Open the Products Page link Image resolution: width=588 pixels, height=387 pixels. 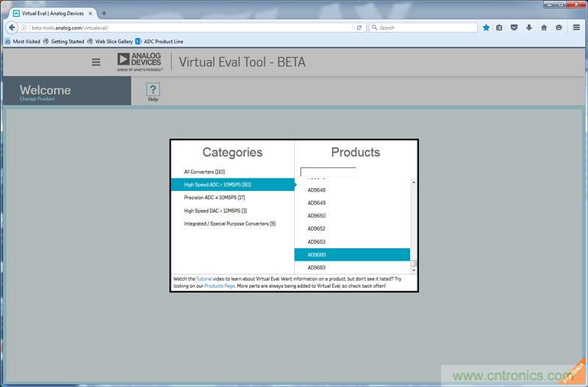[x=219, y=286]
